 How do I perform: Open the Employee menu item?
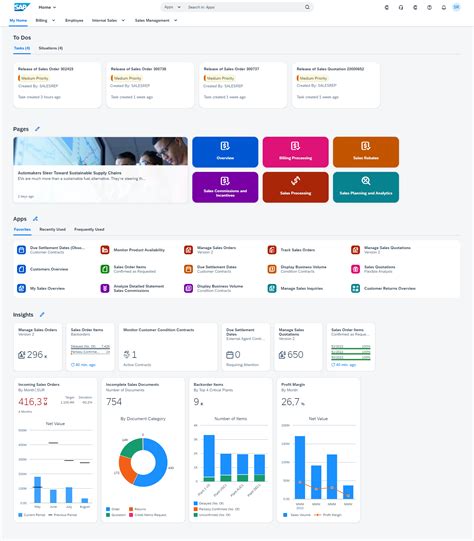(x=74, y=20)
